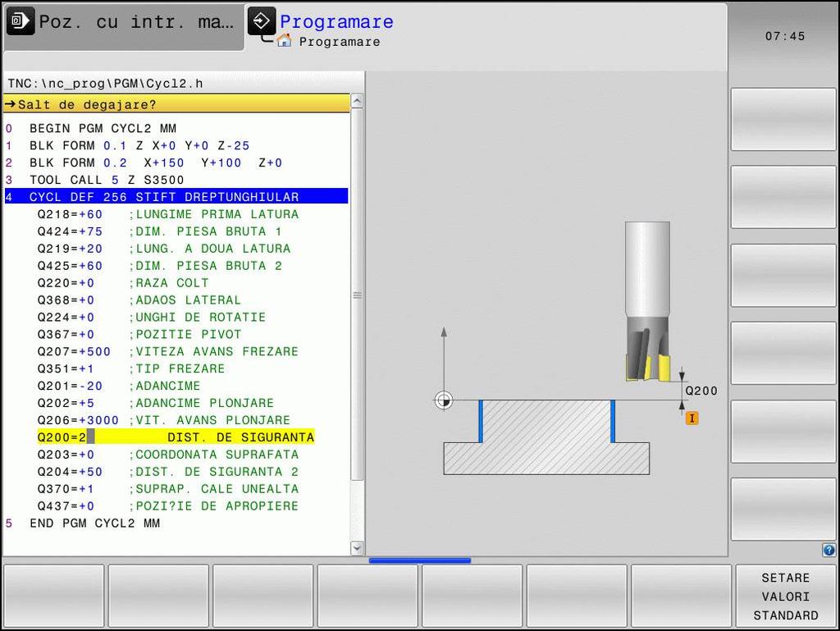Click the home icon beside Programare
840x631 pixels.
[285, 41]
